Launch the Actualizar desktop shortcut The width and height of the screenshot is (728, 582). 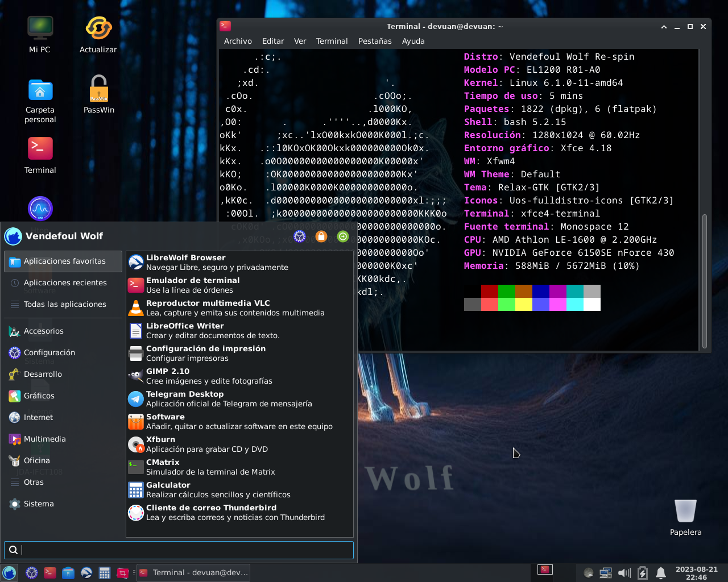(98, 35)
